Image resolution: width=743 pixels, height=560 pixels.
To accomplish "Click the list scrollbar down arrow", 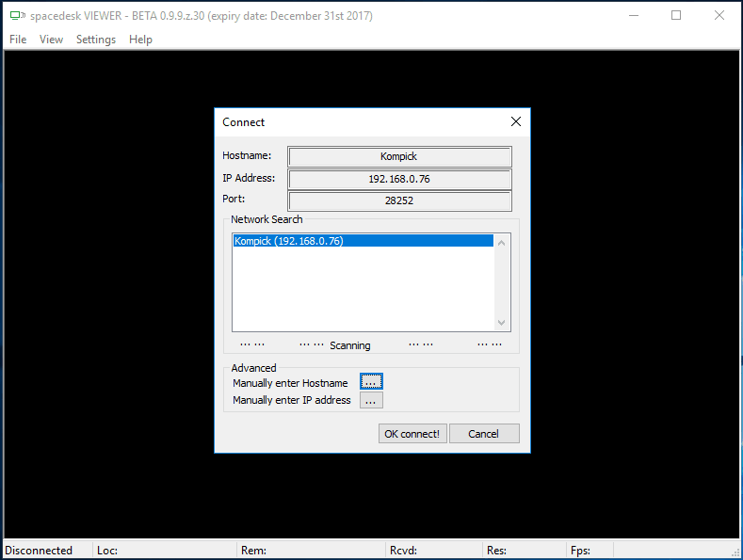I will [x=501, y=323].
